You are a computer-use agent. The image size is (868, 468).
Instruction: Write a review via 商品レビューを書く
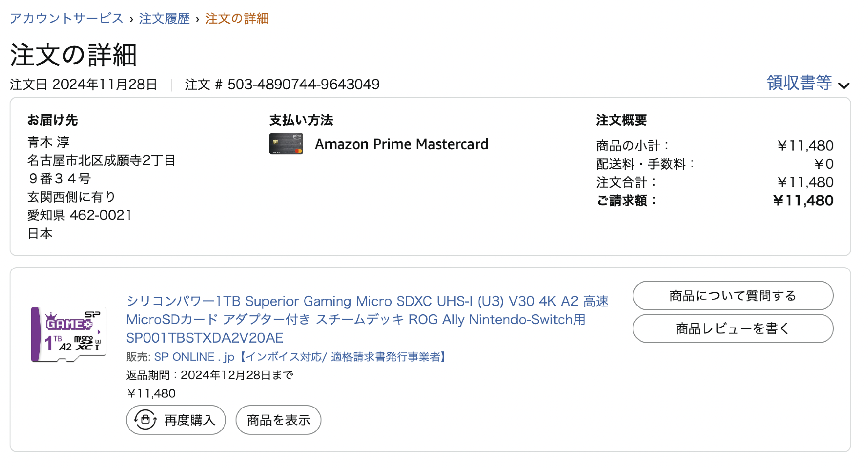[x=733, y=329]
